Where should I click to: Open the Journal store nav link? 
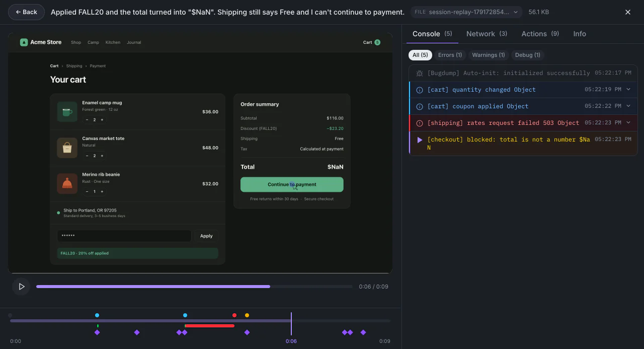(x=134, y=42)
